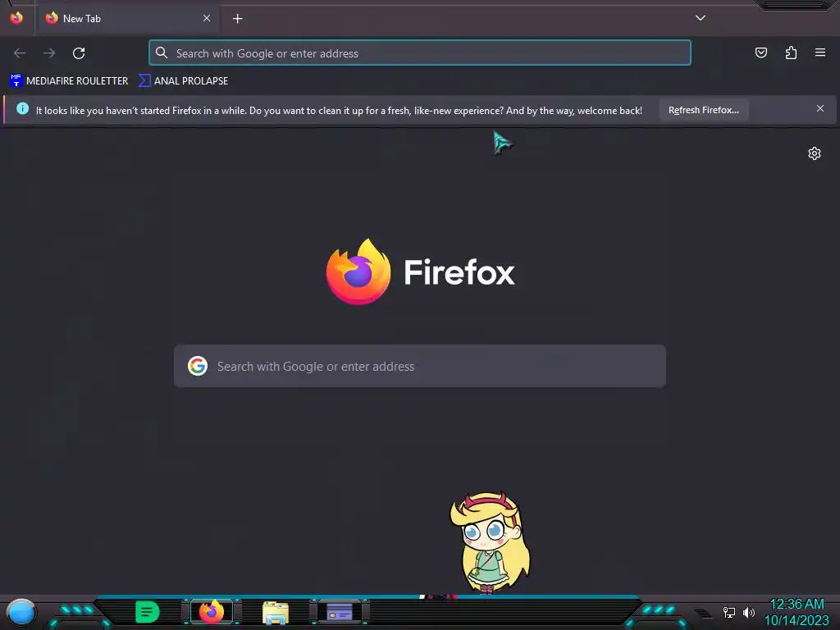This screenshot has width=840, height=630.
Task: Open the Start orb button
Action: pyautogui.click(x=21, y=612)
